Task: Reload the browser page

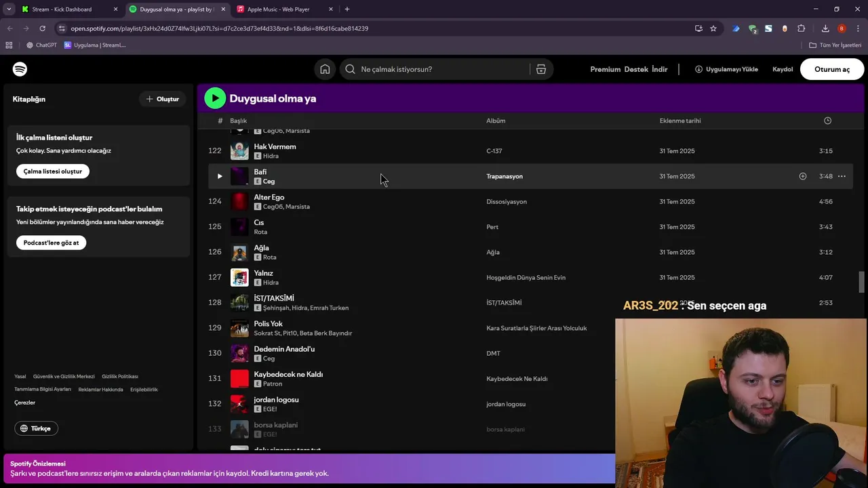Action: [x=42, y=28]
